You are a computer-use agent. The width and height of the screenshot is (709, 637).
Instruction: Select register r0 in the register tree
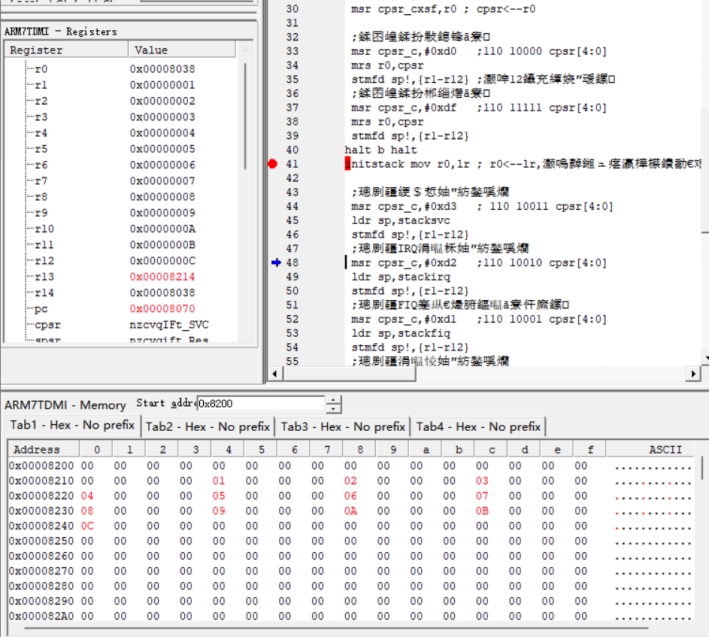[x=41, y=69]
